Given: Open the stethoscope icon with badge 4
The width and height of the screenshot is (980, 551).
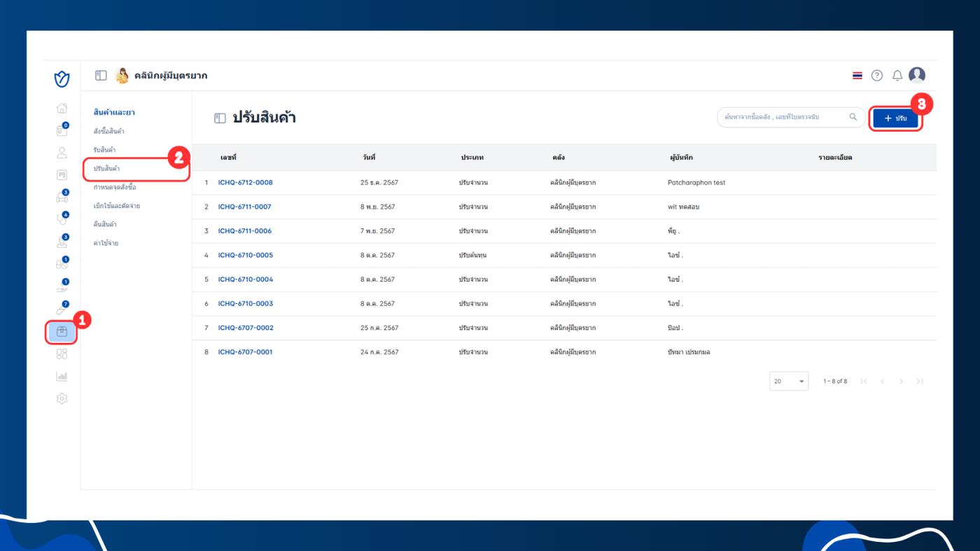Looking at the screenshot, I should [62, 220].
